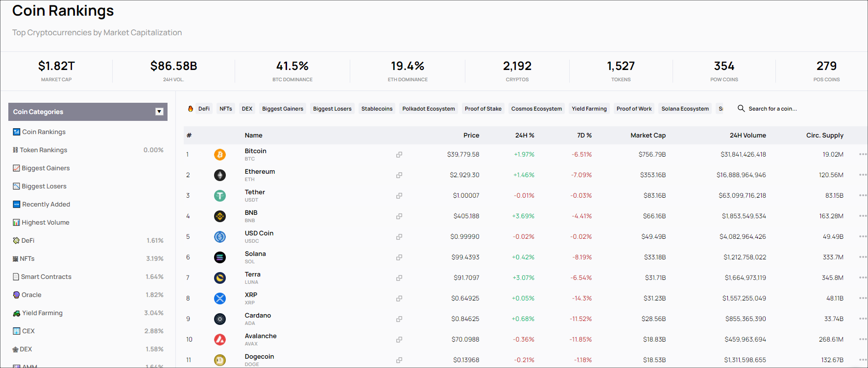Image resolution: width=868 pixels, height=368 pixels.
Task: Click the Ethereum coin logo icon
Action: [220, 175]
